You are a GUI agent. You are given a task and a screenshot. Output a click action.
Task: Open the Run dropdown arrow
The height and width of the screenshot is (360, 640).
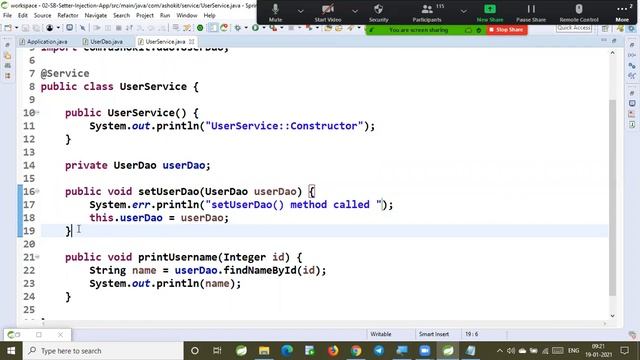[263, 28]
